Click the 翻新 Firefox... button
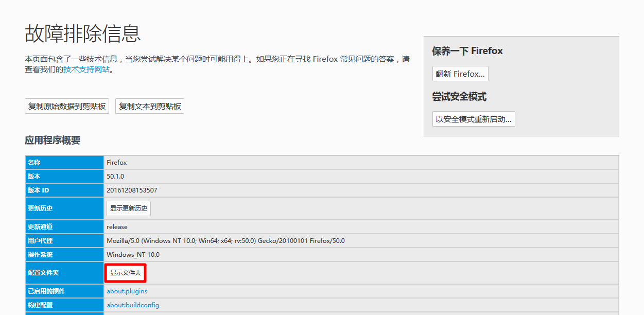The width and height of the screenshot is (644, 315). click(460, 74)
